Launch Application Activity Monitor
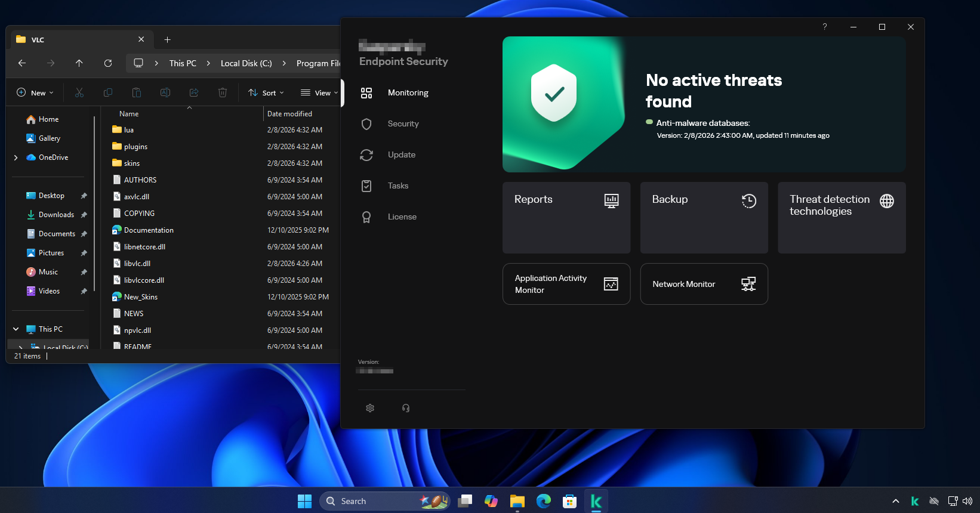The height and width of the screenshot is (513, 980). 566,284
